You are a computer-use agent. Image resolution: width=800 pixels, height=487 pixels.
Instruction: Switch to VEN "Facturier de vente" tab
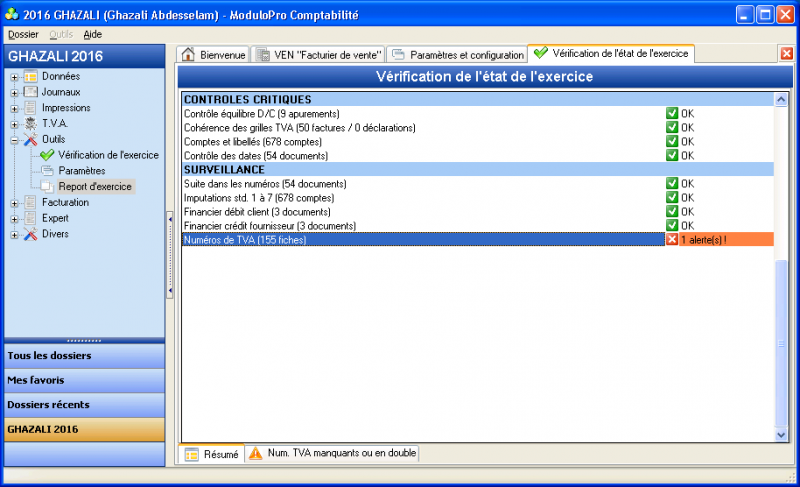click(x=318, y=55)
